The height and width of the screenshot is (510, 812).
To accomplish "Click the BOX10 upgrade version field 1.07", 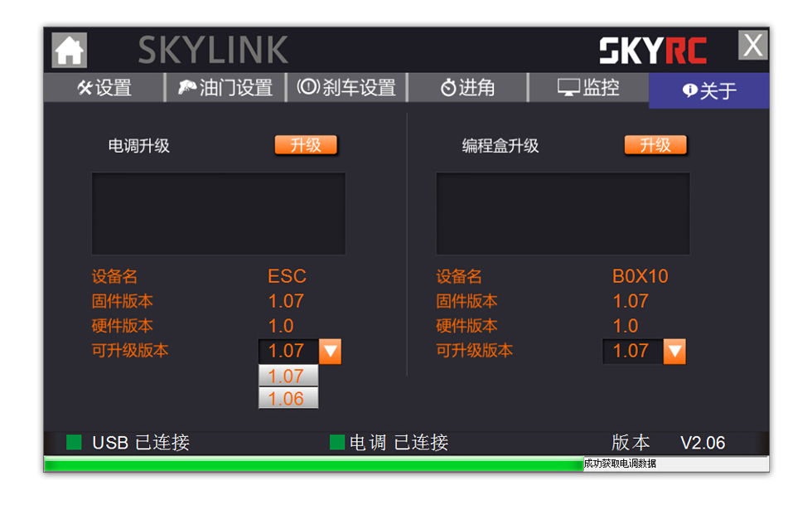I will click(633, 352).
